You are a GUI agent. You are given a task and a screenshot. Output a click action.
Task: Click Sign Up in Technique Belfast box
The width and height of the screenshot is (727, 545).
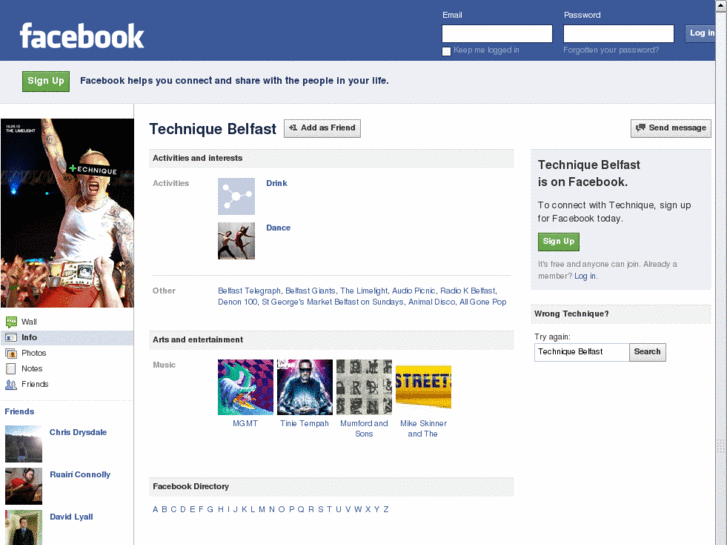coord(559,242)
